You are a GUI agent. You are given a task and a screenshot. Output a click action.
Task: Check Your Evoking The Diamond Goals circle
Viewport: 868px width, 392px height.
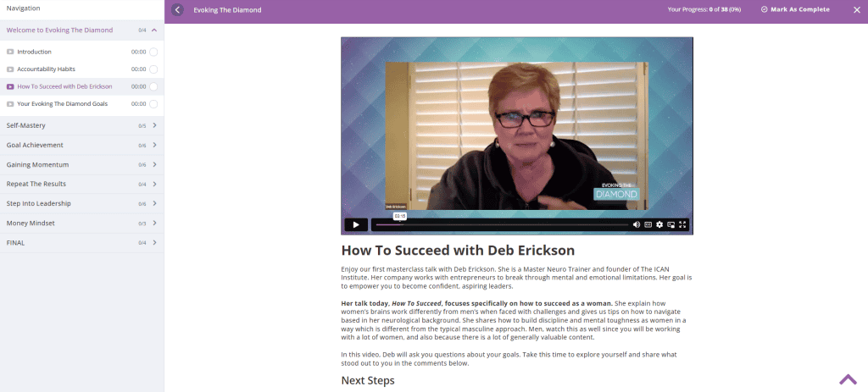[153, 104]
